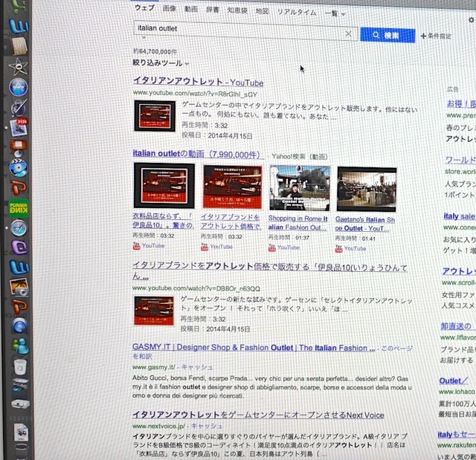Viewport: 476px width, 460px height.
Task: Switch to the リアルタイム tab
Action: pos(297,12)
